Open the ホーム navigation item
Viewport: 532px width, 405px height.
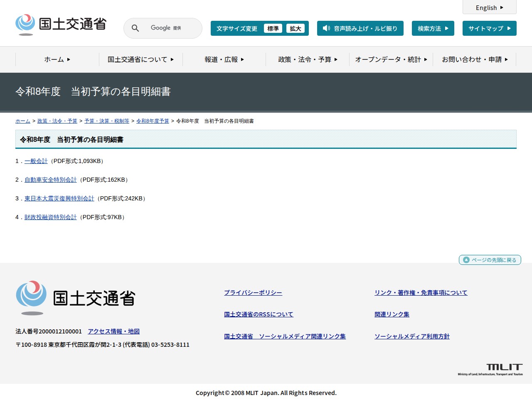point(57,59)
